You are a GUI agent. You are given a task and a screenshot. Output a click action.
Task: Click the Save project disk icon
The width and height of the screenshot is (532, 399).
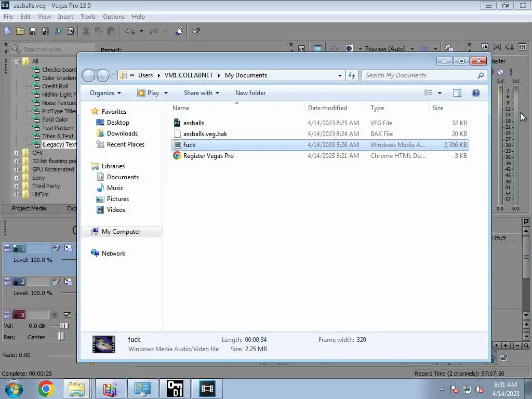[x=33, y=31]
